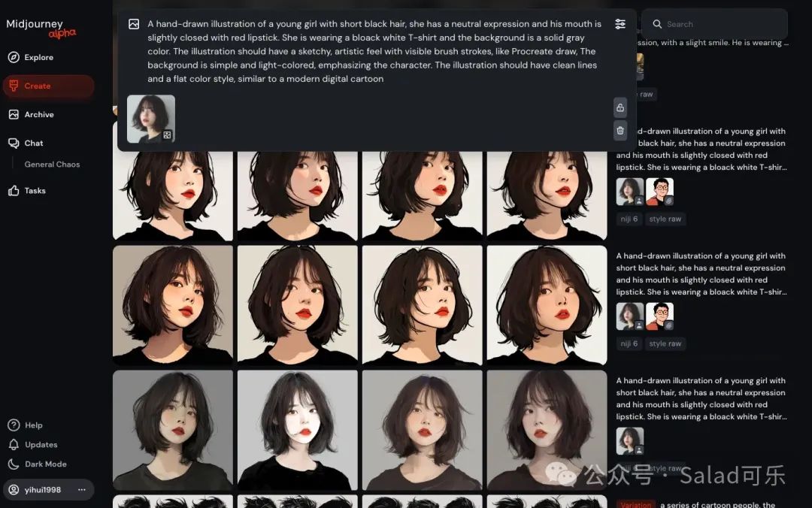Open the first image in the gray-background row

pos(173,431)
